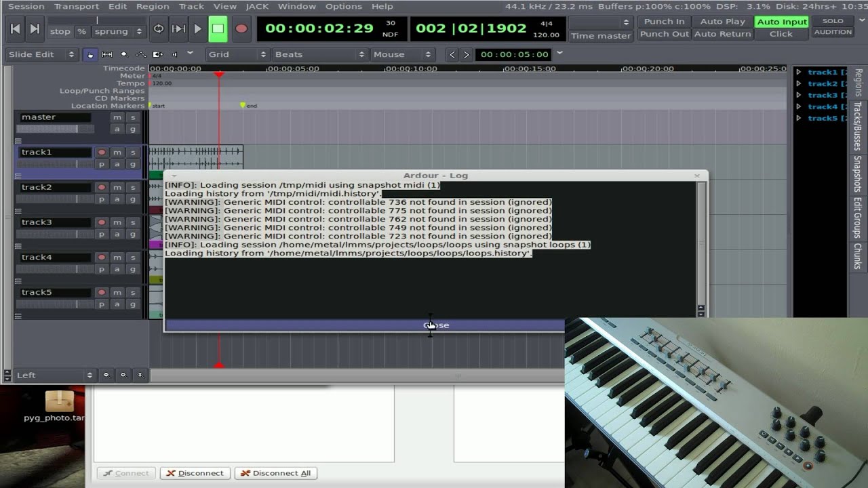Record-arm track1
This screenshot has width=868, height=488.
102,152
